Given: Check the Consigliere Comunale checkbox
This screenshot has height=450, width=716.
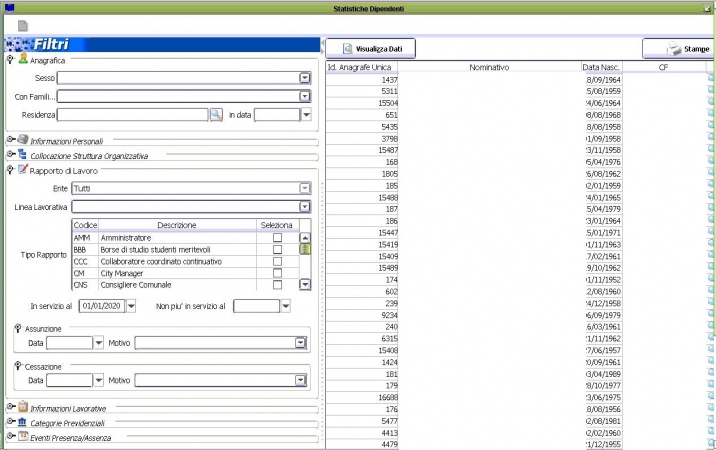Looking at the screenshot, I should 277,284.
